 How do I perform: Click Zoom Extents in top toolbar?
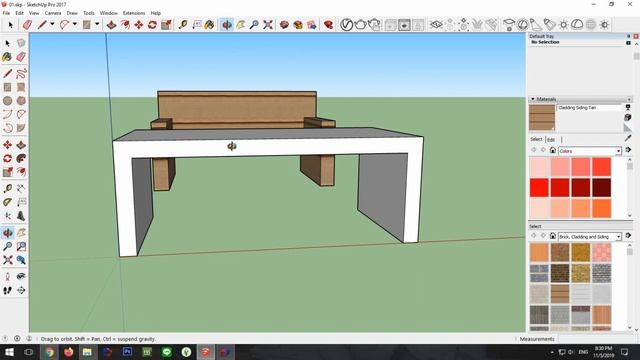coord(268,25)
